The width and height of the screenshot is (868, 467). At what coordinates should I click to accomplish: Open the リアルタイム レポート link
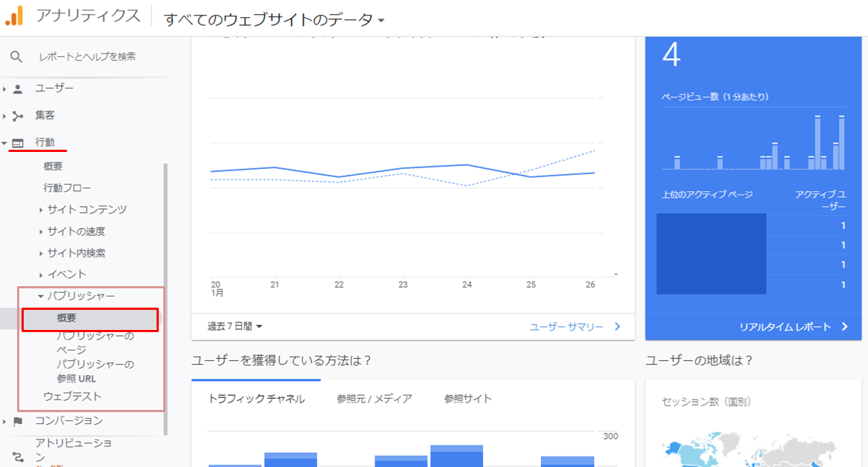point(785,327)
